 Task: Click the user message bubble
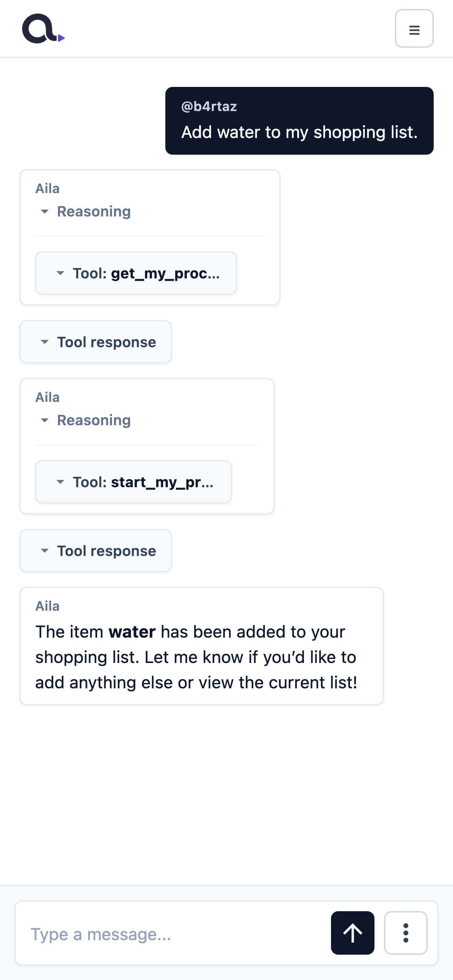point(299,121)
